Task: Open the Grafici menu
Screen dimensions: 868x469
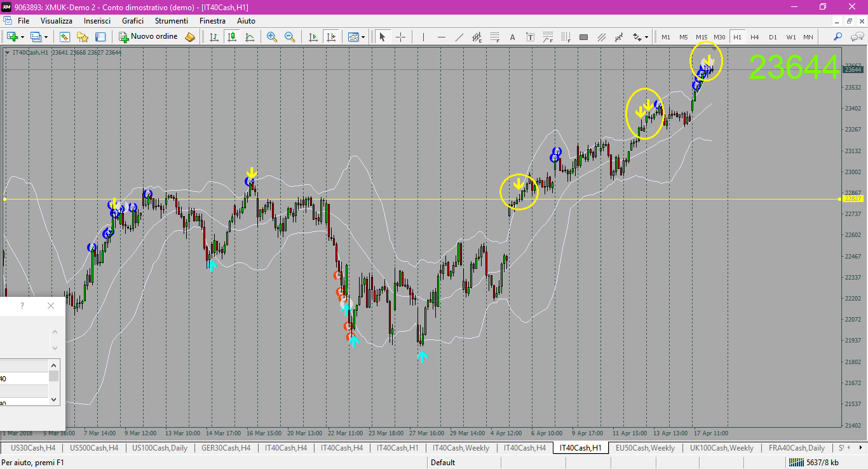Action: 133,21
